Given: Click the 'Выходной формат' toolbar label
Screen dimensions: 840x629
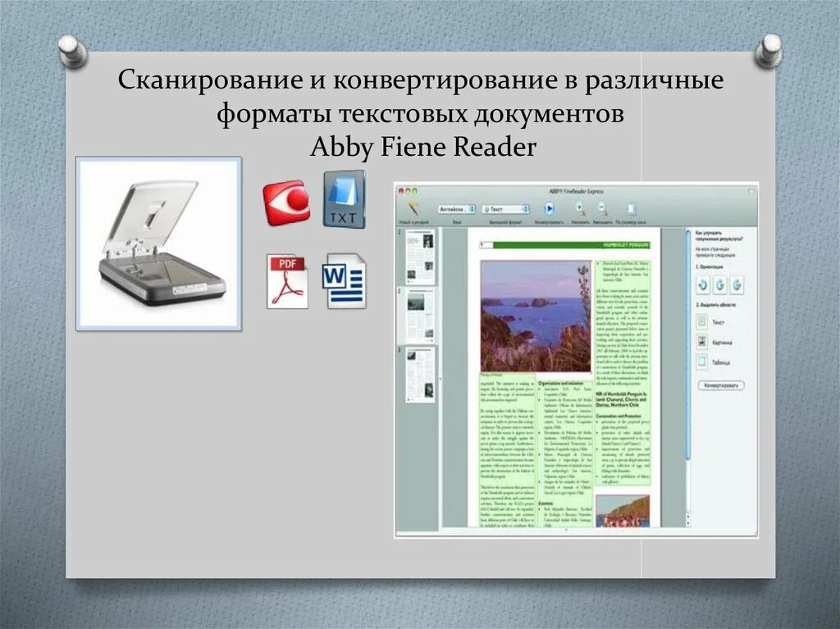Looking at the screenshot, I should 505,222.
